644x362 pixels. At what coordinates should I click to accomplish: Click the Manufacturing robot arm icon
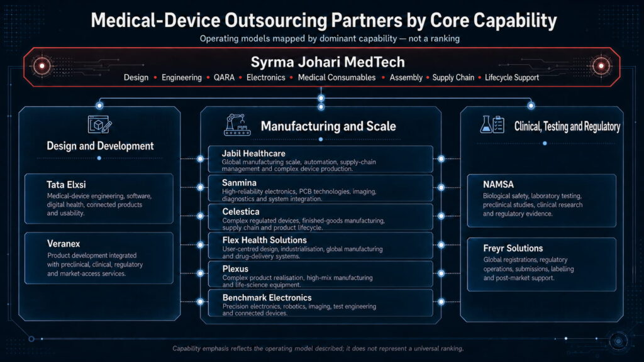click(237, 124)
